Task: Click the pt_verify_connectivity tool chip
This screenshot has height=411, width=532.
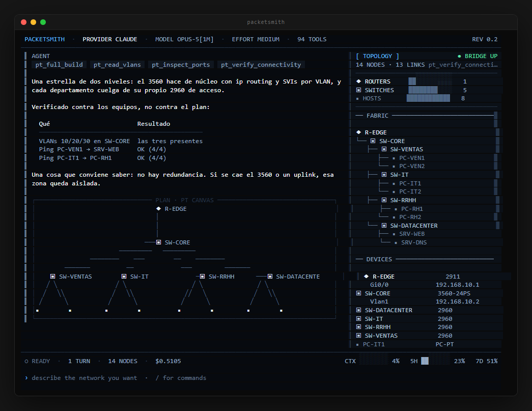Action: 261,65
